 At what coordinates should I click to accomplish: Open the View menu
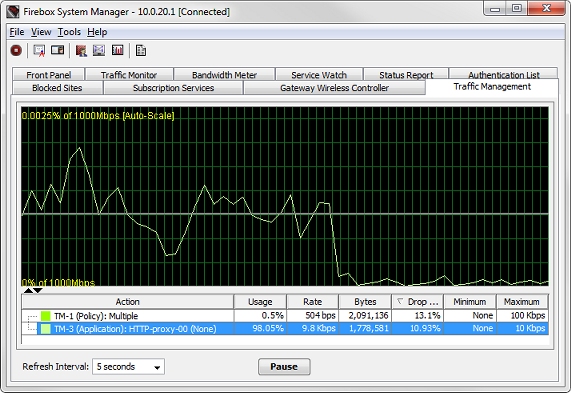[x=41, y=32]
